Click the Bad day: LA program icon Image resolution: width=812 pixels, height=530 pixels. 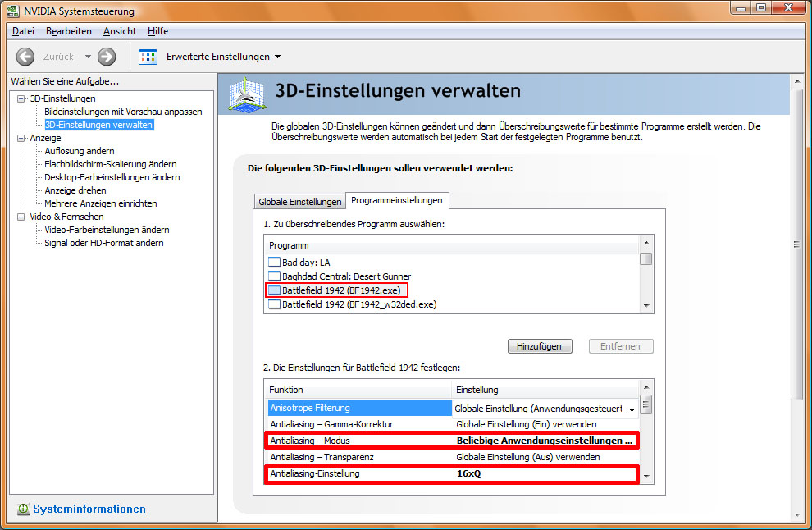[x=274, y=263]
